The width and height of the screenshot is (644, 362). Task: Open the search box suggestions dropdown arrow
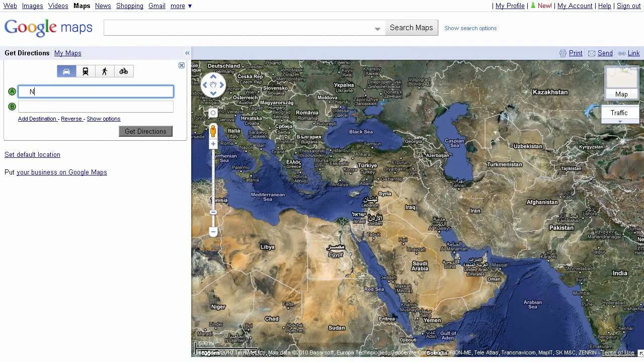(x=377, y=29)
